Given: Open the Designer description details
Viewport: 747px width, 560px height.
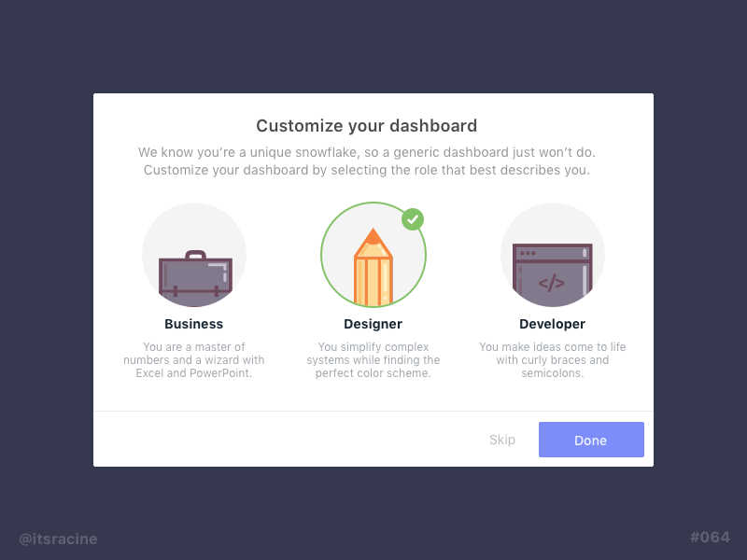Looking at the screenshot, I should point(373,360).
